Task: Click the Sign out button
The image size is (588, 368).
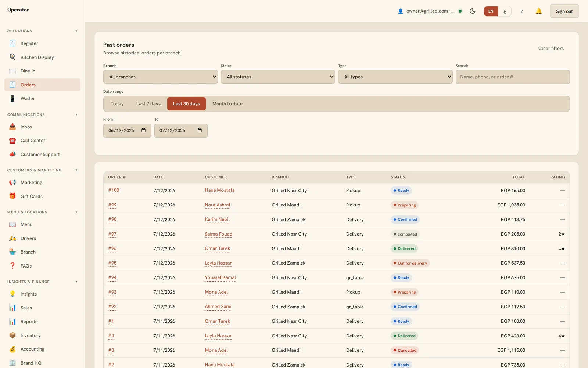Action: tap(564, 11)
